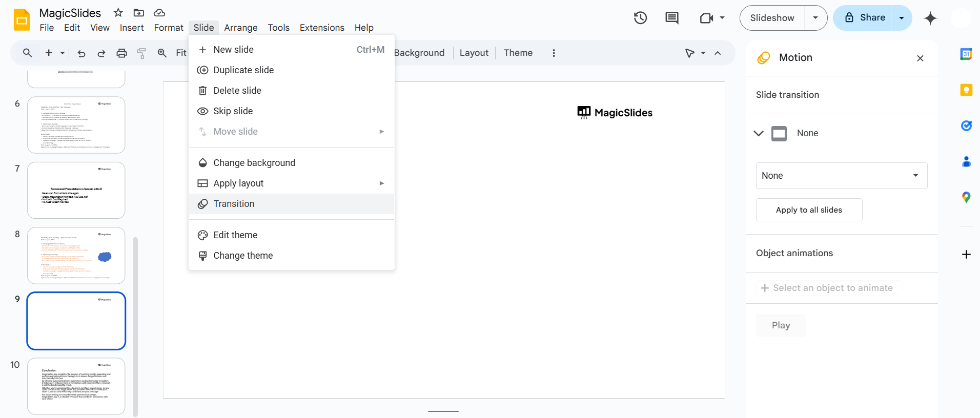Select Transition in the Slide menu
The width and height of the screenshot is (980, 418).
coord(234,204)
